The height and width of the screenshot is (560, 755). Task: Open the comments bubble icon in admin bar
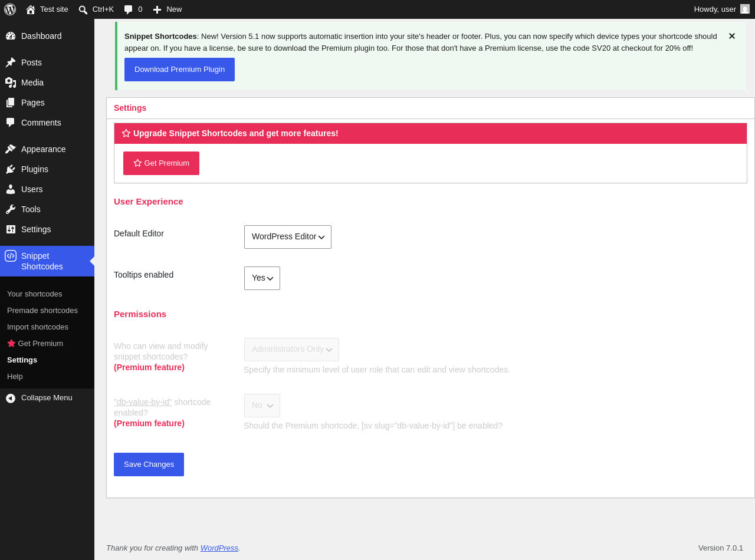pos(128,9)
